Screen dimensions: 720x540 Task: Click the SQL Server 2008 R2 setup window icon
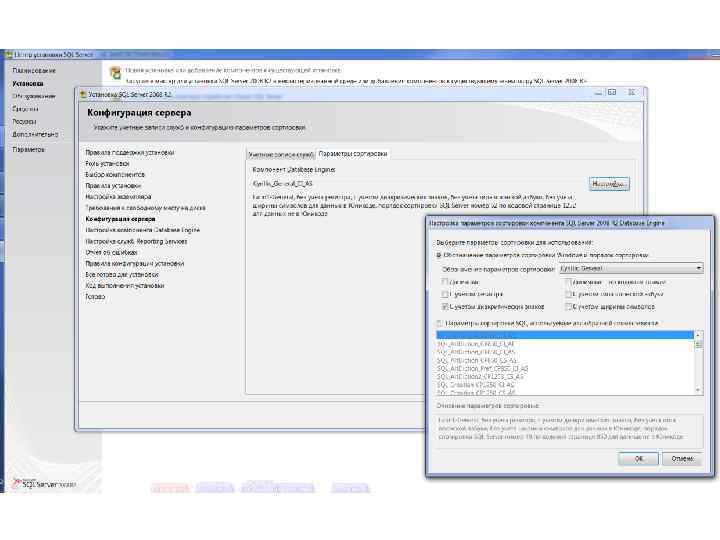(83, 95)
